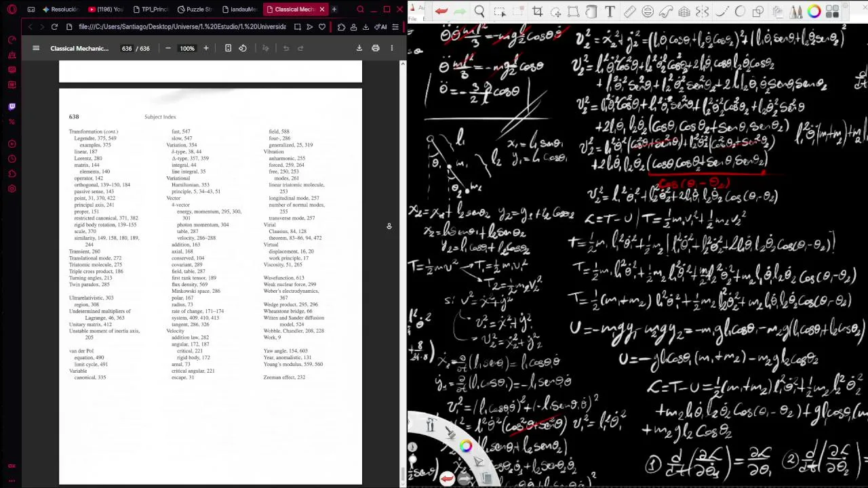Open the Easy Setup sliders menu
868x488 pixels.
[x=395, y=27]
